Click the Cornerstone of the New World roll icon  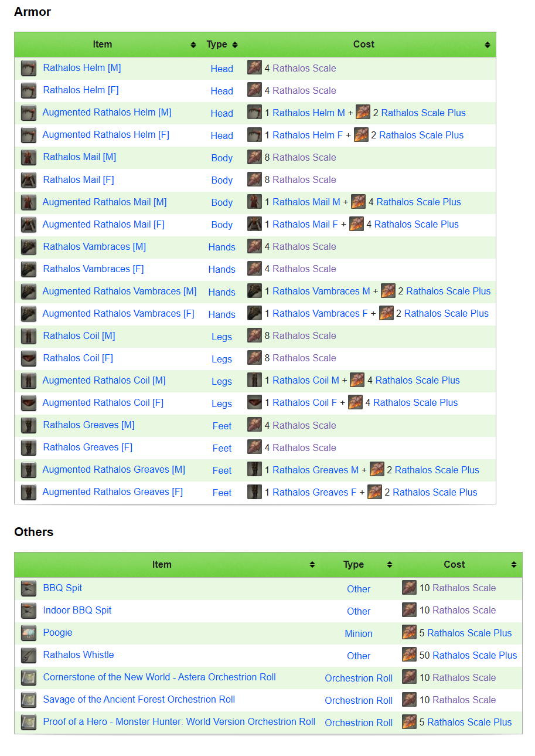click(29, 677)
